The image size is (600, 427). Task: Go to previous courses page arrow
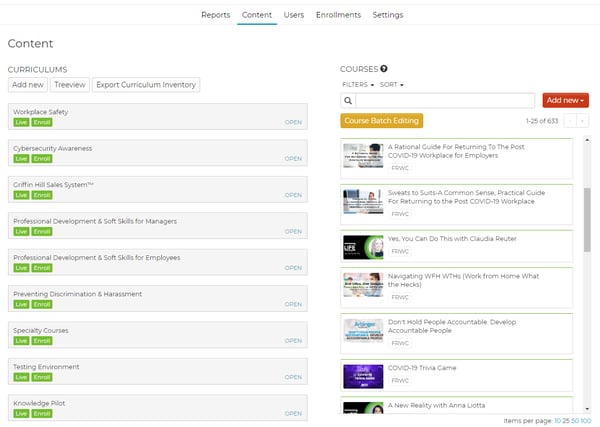click(570, 121)
